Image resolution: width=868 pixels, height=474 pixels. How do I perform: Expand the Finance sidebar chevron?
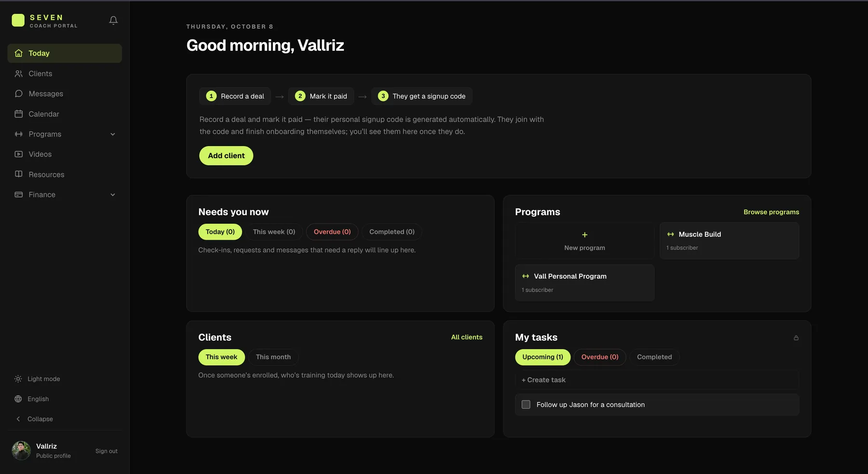113,195
